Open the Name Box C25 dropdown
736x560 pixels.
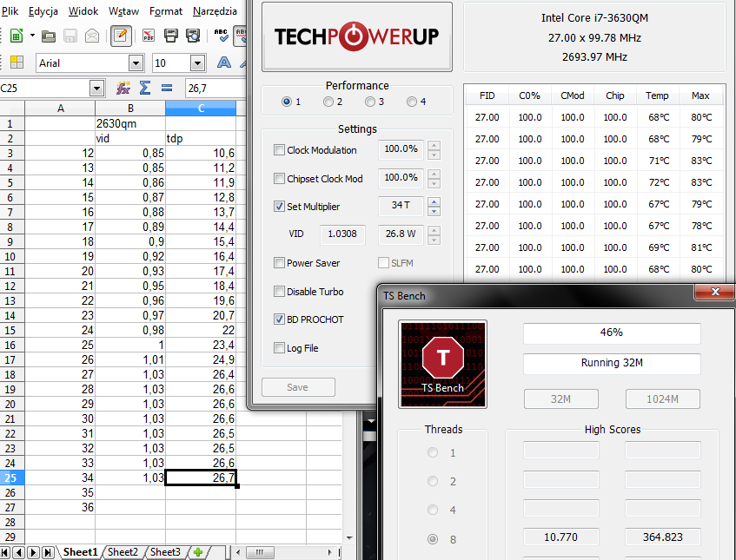(96, 89)
